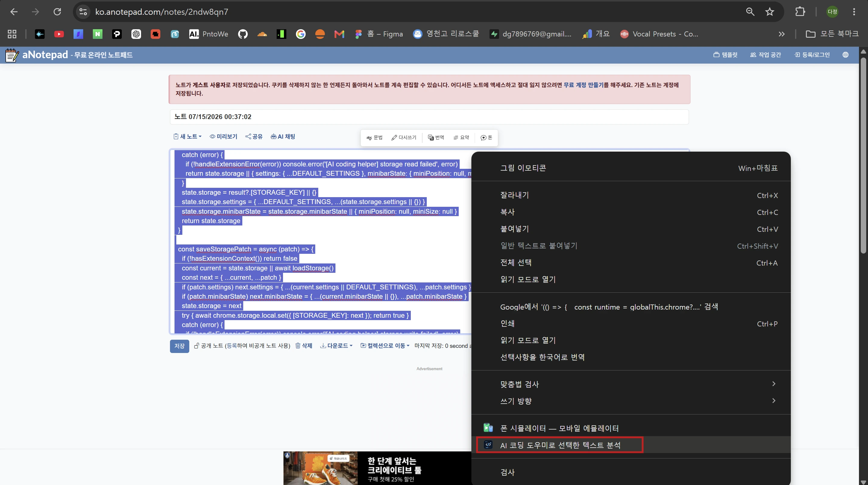Open the 영천고 리로스쿨 bookmark
The height and width of the screenshot is (485, 868).
446,34
